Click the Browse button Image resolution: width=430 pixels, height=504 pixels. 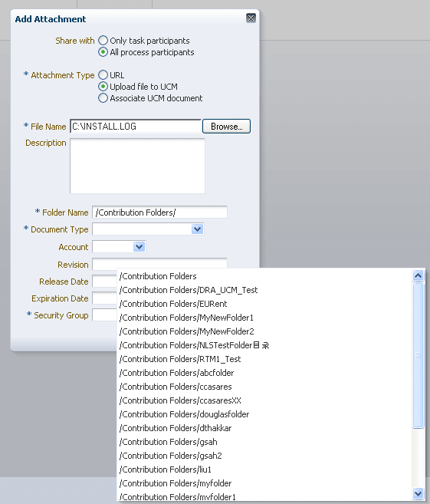coord(226,127)
